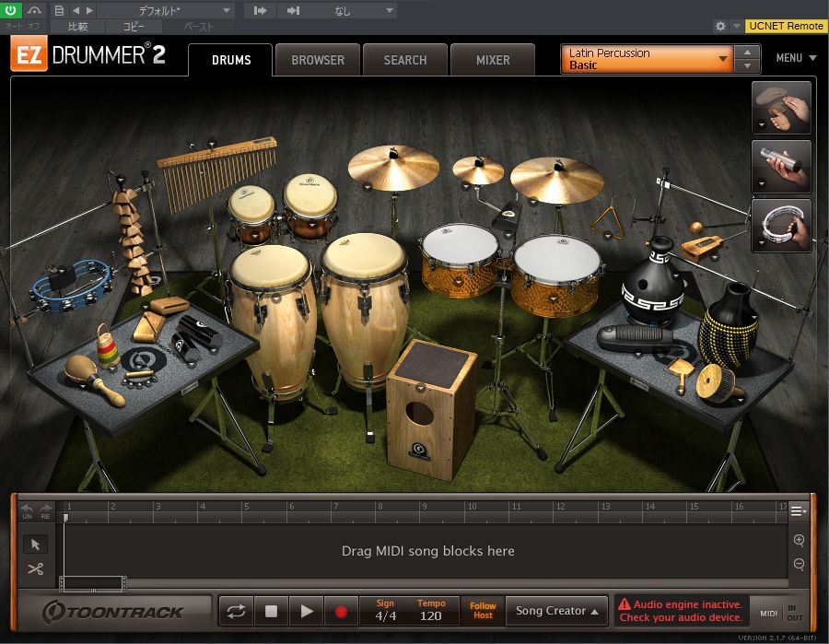Click the wooden cajon drum

coord(429,409)
